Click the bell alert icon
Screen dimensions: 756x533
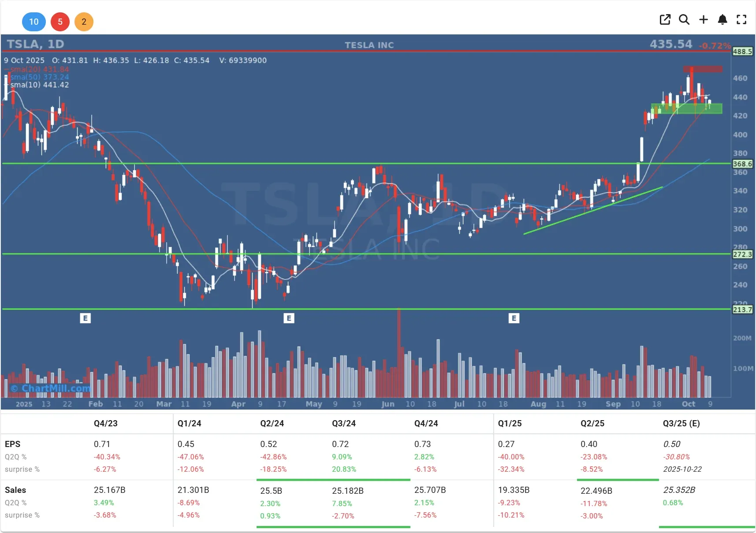[722, 19]
